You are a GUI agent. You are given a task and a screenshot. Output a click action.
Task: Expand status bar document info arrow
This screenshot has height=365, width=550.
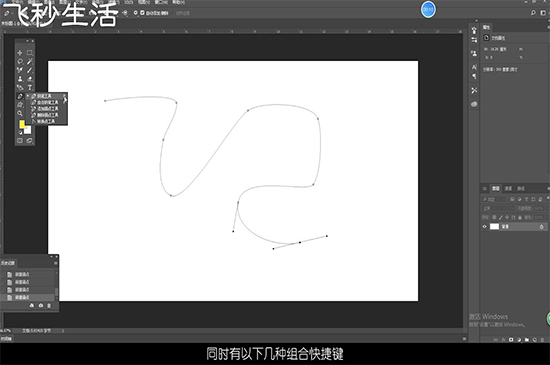click(x=63, y=331)
